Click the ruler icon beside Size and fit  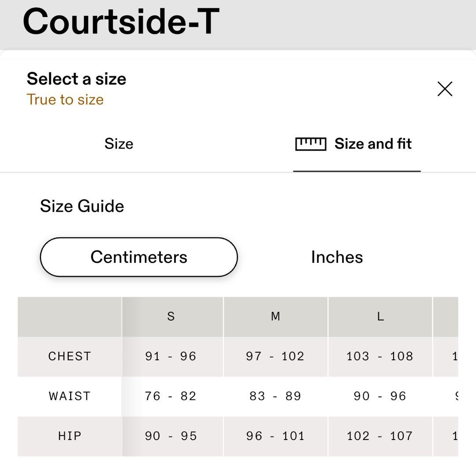[310, 144]
